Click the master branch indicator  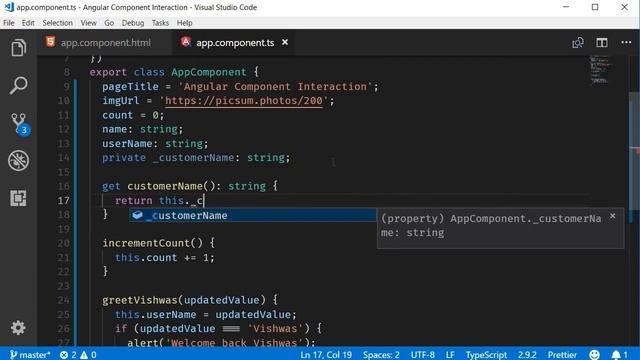(x=30, y=355)
